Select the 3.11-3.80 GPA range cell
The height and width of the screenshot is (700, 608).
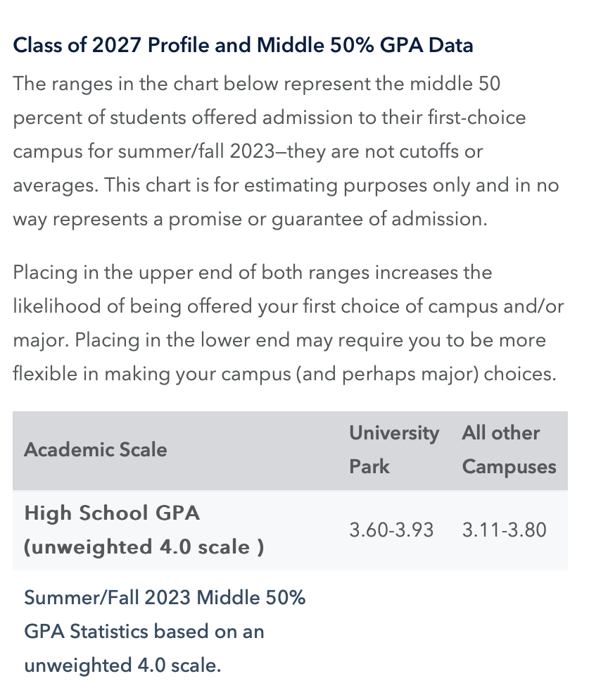(504, 530)
